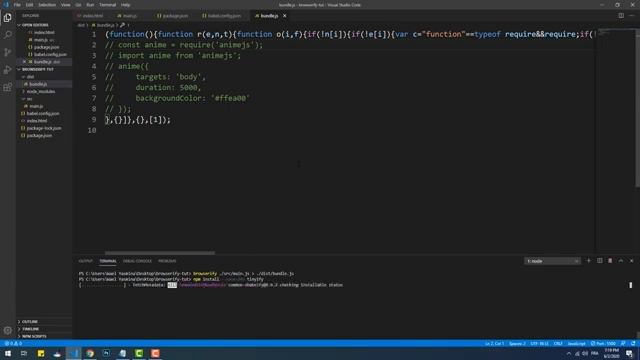Expand the node_modules folder
640x360 pixels.
pyautogui.click(x=40, y=91)
